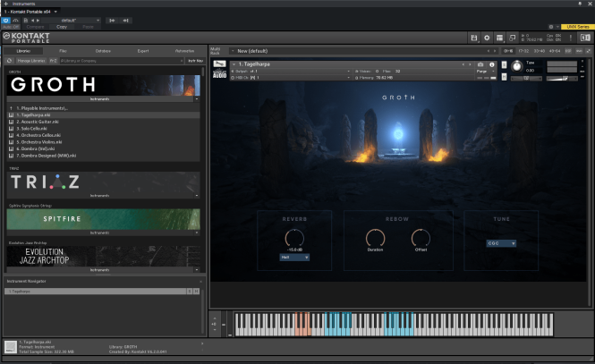Open the Hall reverb type dropdown
Screen dimensions: 595x364
click(294, 258)
